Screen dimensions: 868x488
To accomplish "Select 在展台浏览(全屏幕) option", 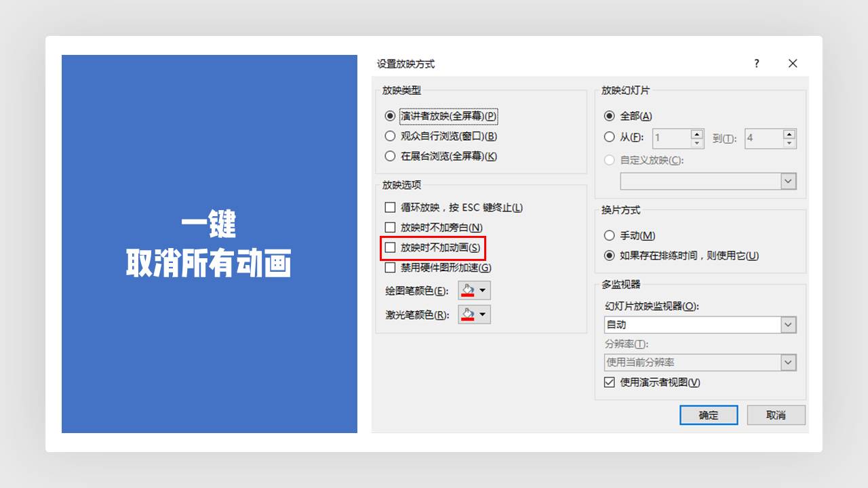I will [391, 157].
